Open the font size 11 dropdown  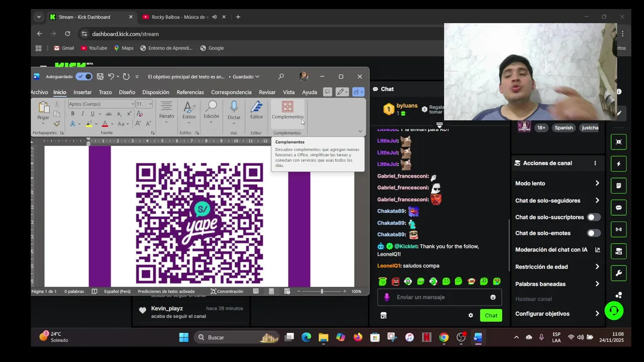pos(150,104)
